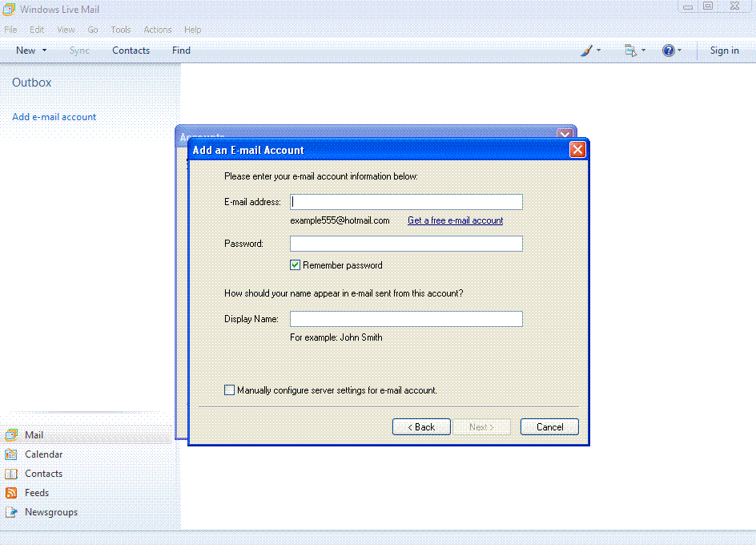Focus the E-mail address input field
Screen dimensions: 756x545
406,202
